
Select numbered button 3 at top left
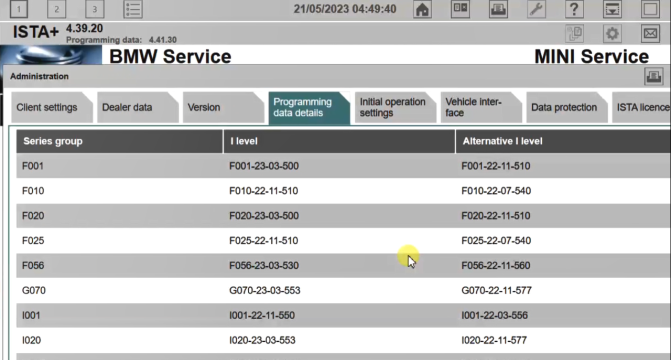point(95,9)
